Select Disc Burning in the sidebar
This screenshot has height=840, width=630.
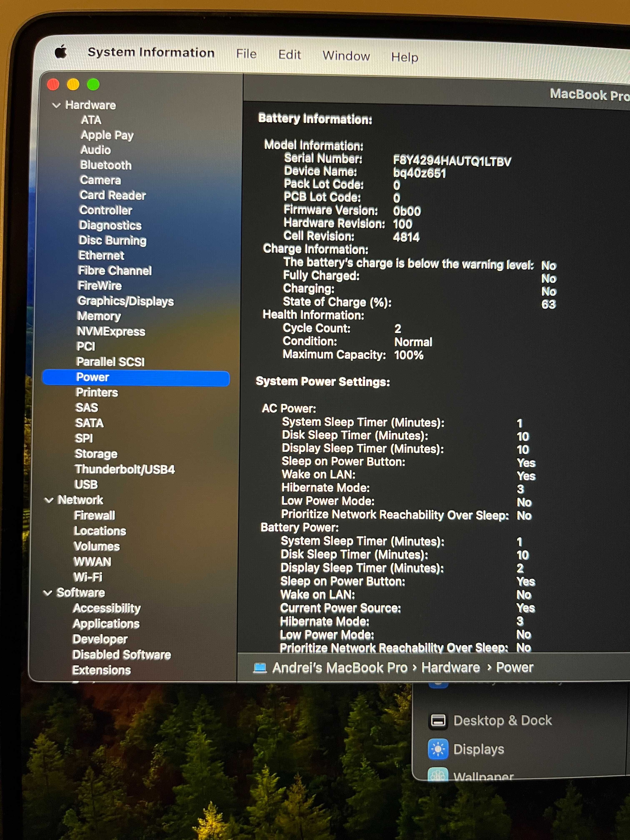(112, 240)
